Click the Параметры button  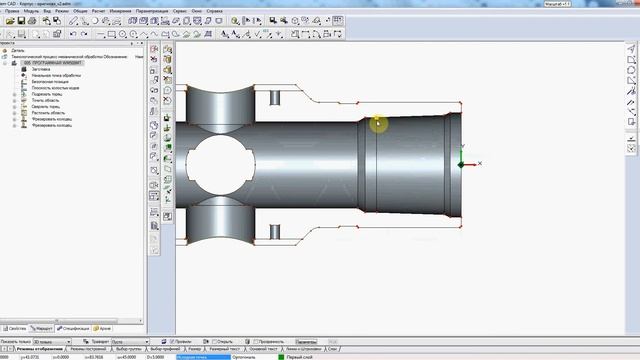coord(306,342)
